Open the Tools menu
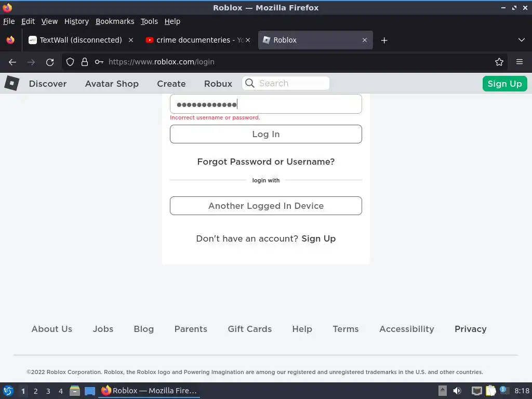This screenshot has width=532, height=399. coord(149,21)
